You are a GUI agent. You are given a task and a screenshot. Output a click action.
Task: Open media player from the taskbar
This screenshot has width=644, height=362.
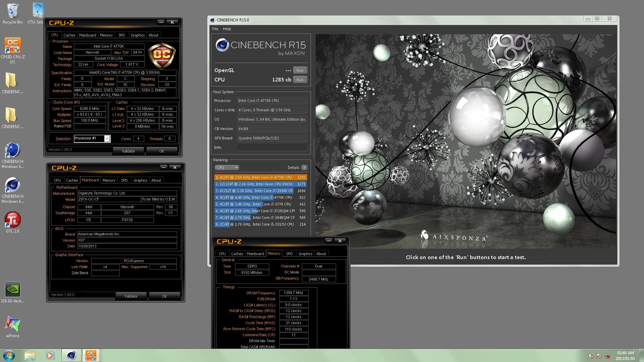coord(50,355)
